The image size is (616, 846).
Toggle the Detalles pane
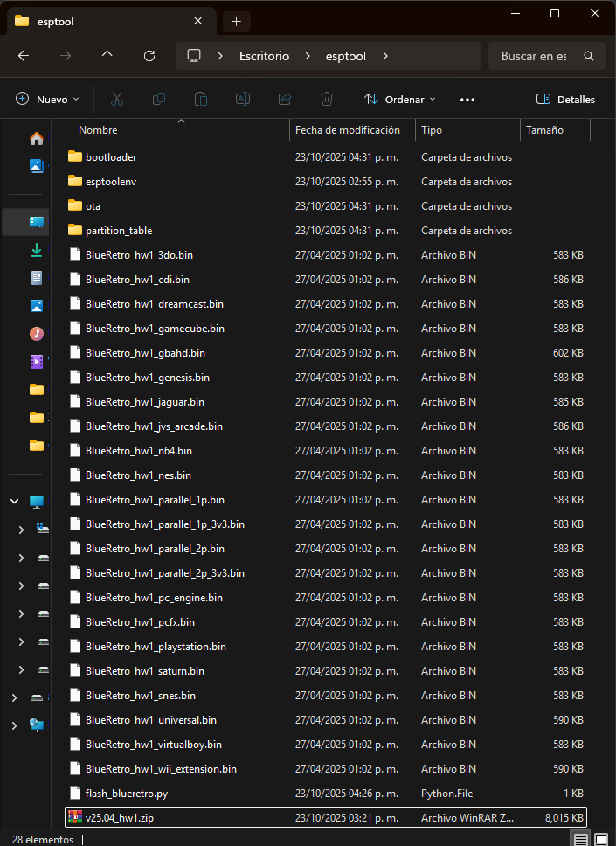[565, 100]
